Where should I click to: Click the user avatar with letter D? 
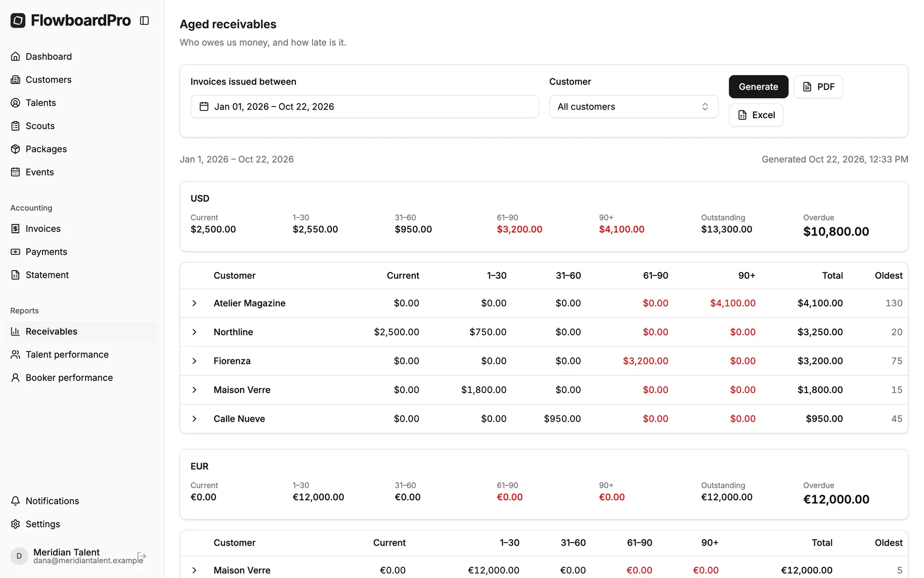point(19,556)
